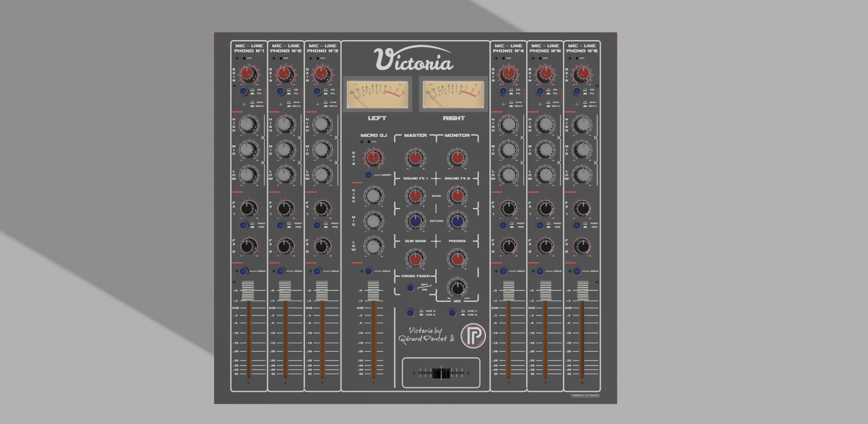
Task: Click the Micro DJ Low EQ knob
Action: click(x=371, y=246)
